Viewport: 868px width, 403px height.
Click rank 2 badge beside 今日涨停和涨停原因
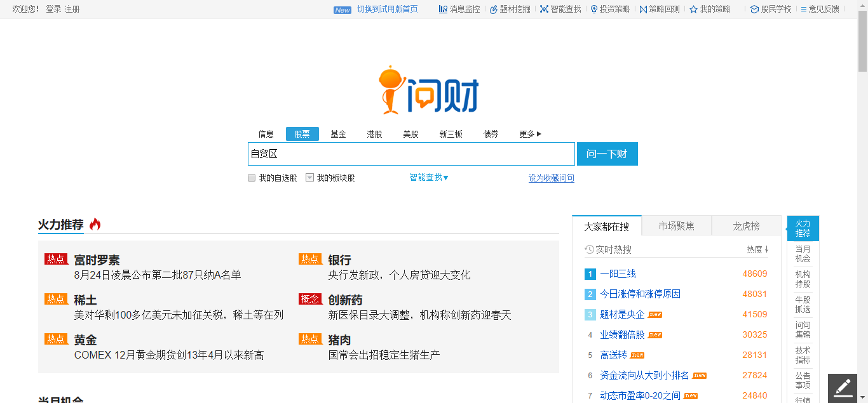click(590, 294)
